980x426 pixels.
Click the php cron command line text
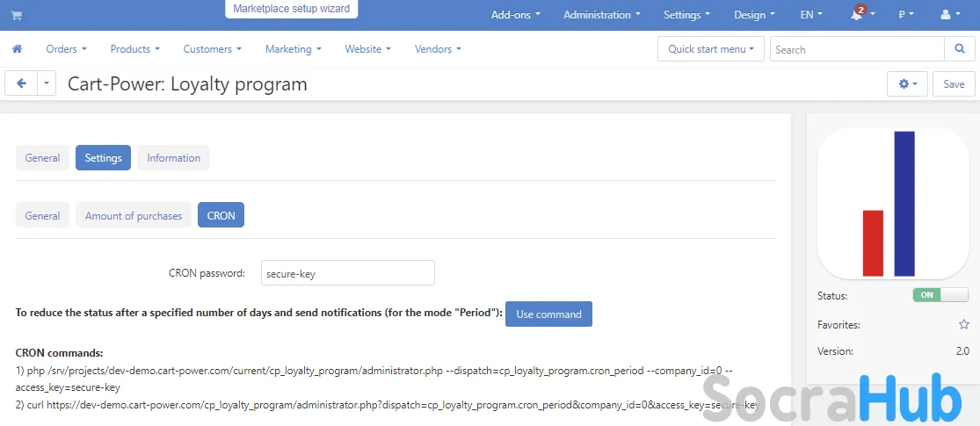[x=374, y=379]
